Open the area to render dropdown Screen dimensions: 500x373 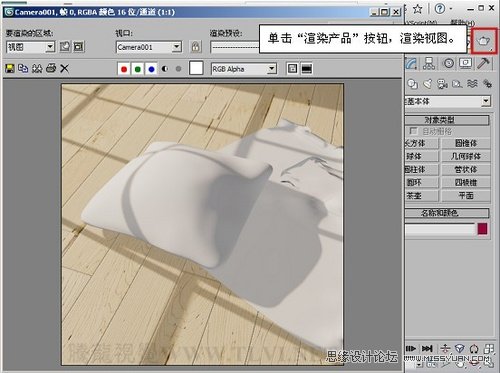pos(30,47)
